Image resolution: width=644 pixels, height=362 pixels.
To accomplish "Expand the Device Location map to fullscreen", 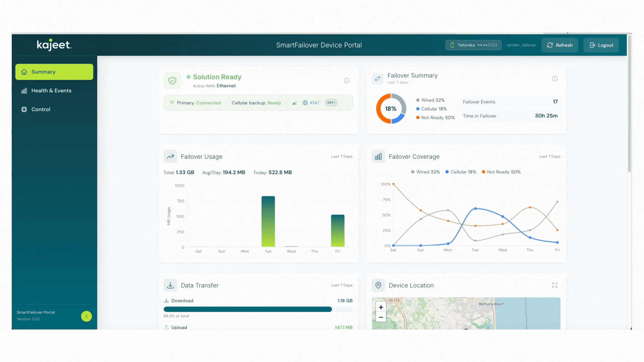I will [x=554, y=285].
